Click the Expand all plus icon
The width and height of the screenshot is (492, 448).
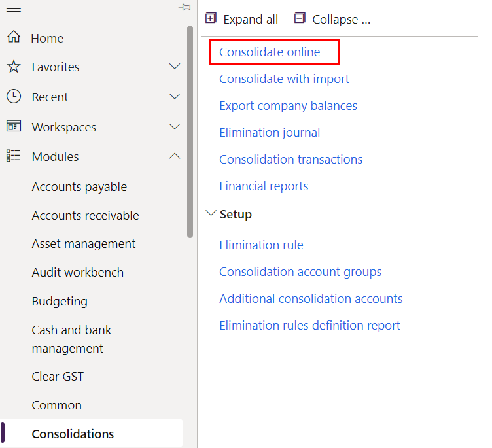(x=211, y=18)
